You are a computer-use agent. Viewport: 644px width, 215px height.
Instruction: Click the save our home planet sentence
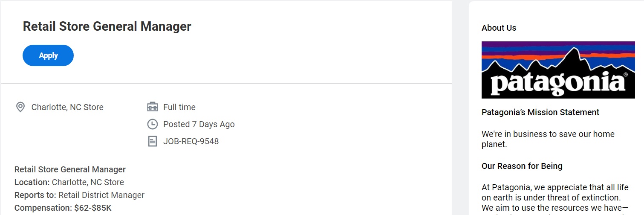click(548, 139)
